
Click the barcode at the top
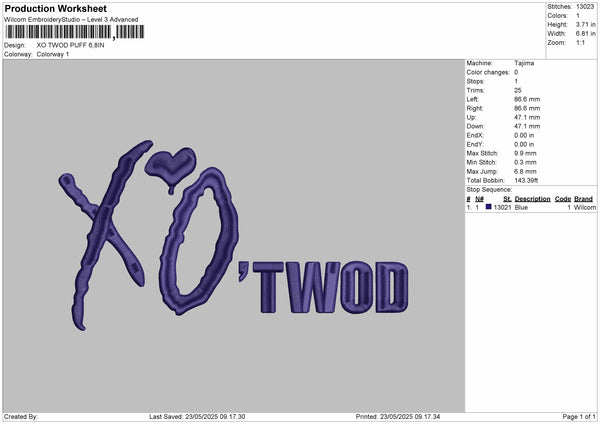(75, 32)
